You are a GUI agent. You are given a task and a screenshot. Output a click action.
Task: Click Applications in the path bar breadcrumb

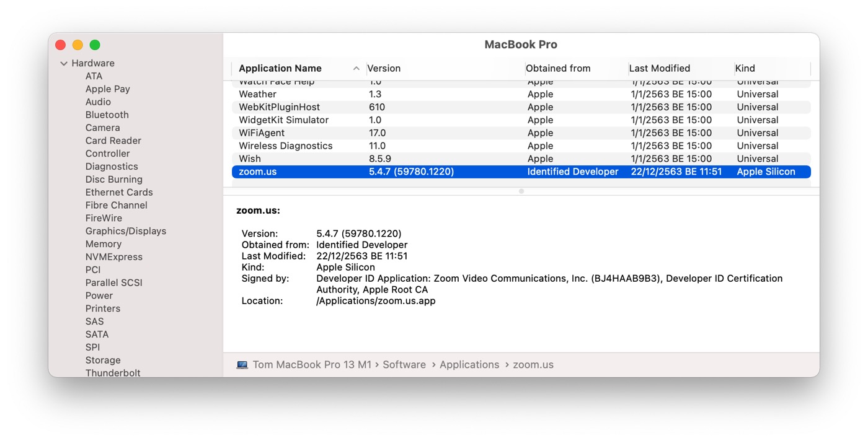coord(469,365)
